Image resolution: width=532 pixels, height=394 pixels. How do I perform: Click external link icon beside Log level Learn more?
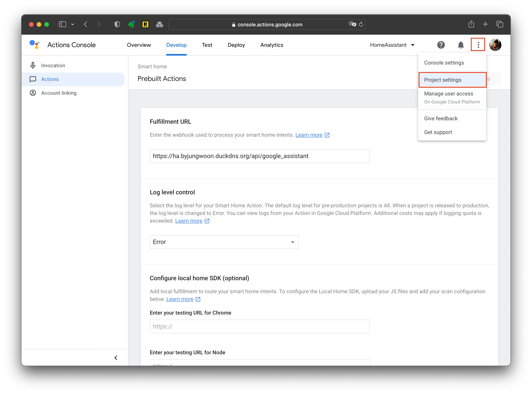click(x=207, y=221)
